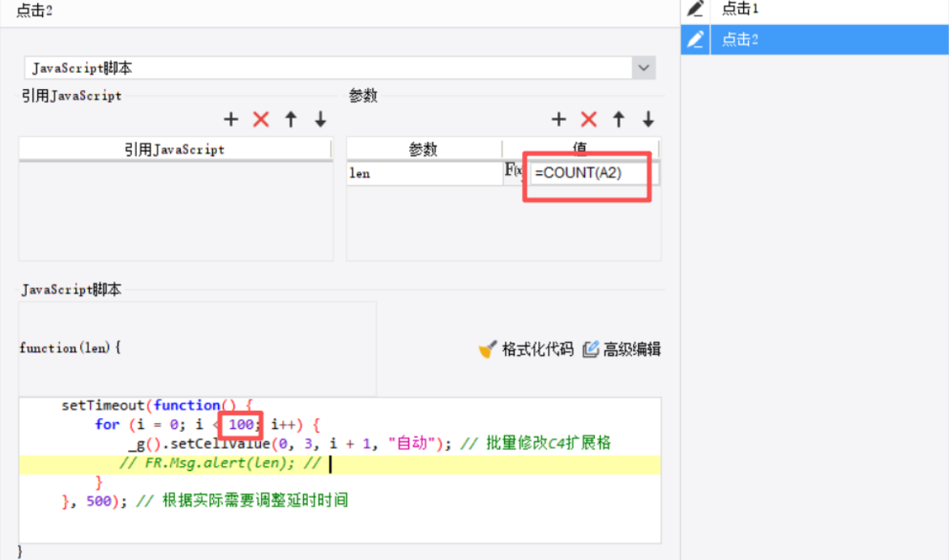Click the function(len) { signature text

(71, 348)
